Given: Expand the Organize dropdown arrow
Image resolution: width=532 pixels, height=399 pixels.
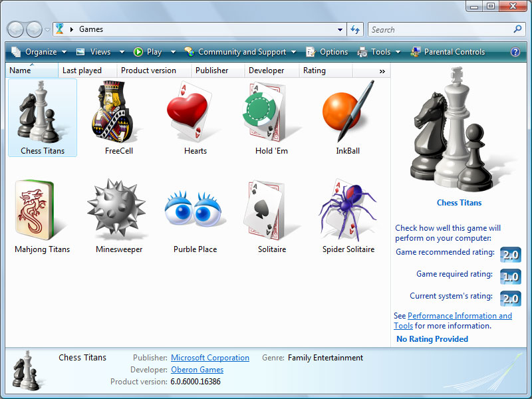Looking at the screenshot, I should tap(64, 53).
